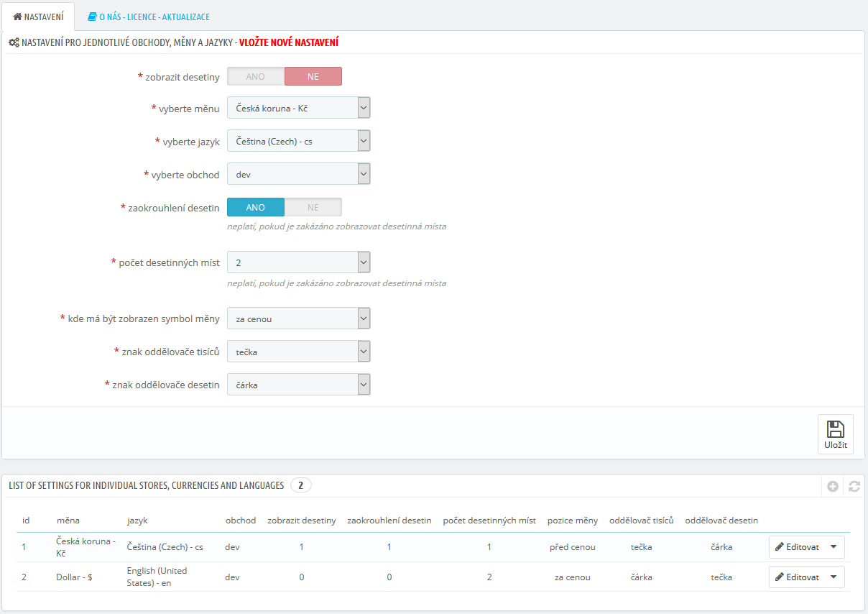
Task: Switch to the Nastavení tab
Action: tap(38, 16)
